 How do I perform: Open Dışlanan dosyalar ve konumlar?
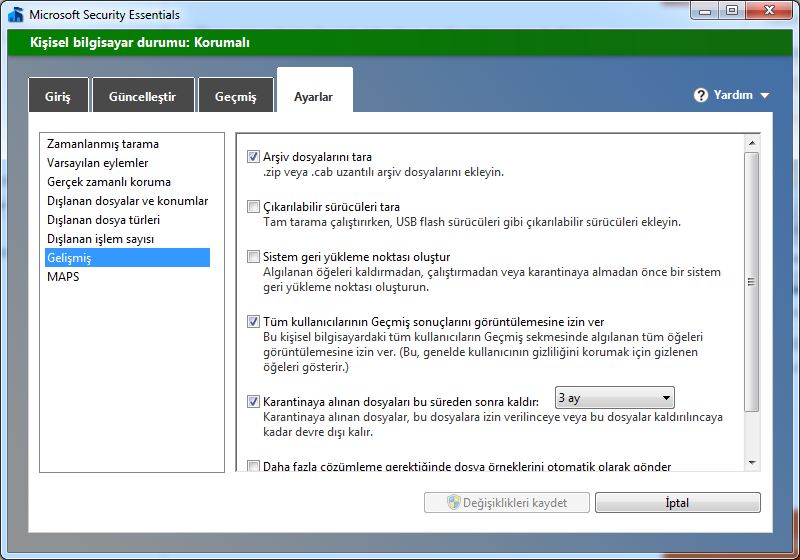pyautogui.click(x=127, y=201)
